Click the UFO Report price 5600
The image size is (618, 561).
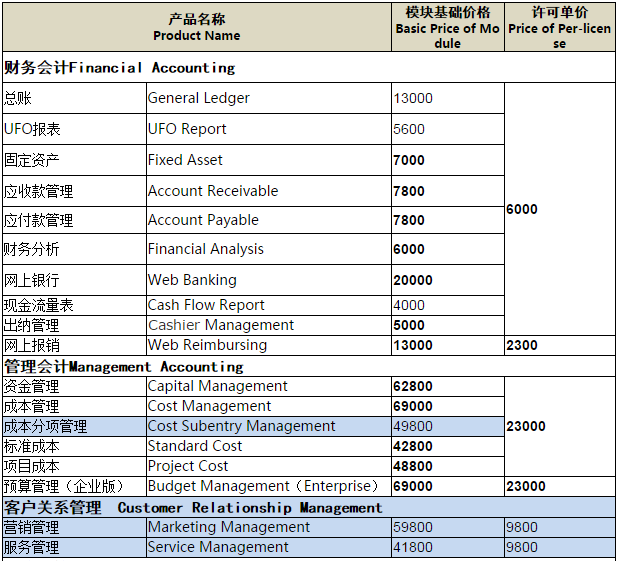(409, 129)
